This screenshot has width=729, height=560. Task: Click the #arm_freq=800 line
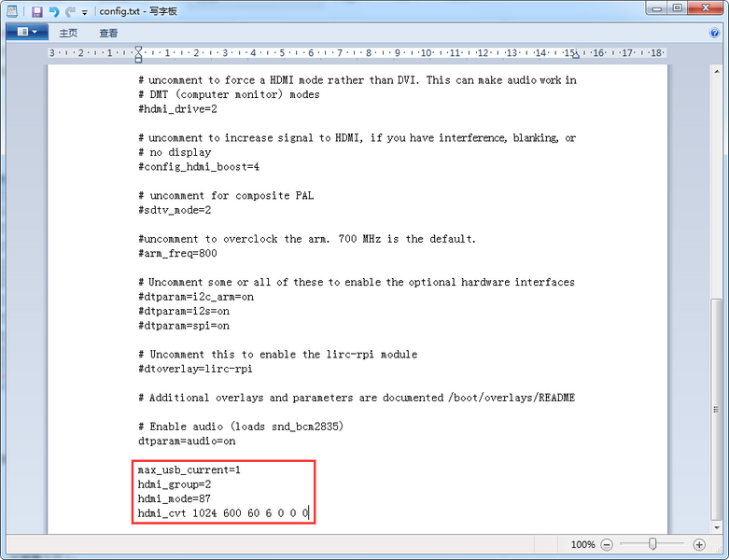click(177, 253)
